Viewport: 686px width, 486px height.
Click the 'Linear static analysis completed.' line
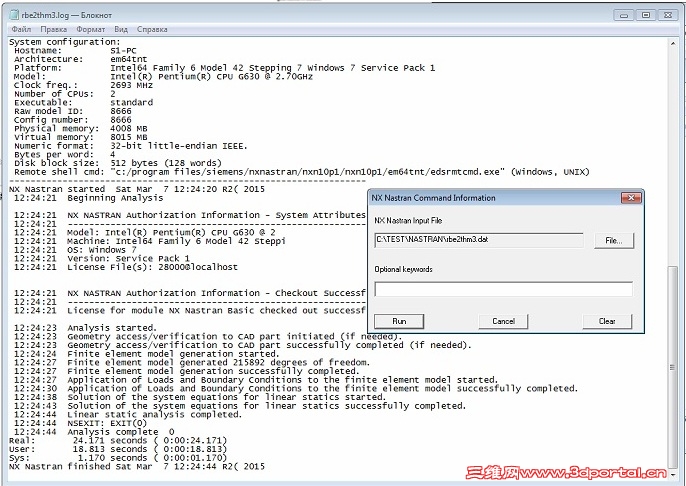pyautogui.click(x=128, y=414)
